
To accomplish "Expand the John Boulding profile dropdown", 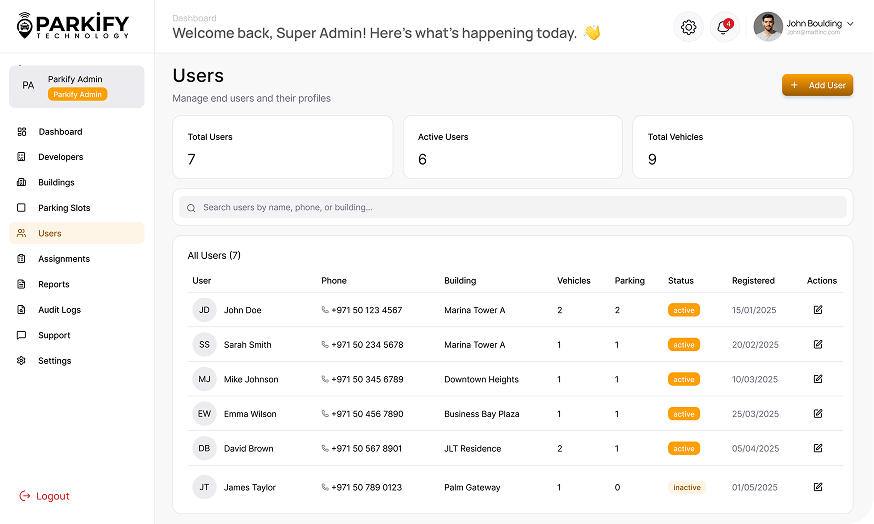I will coord(850,23).
